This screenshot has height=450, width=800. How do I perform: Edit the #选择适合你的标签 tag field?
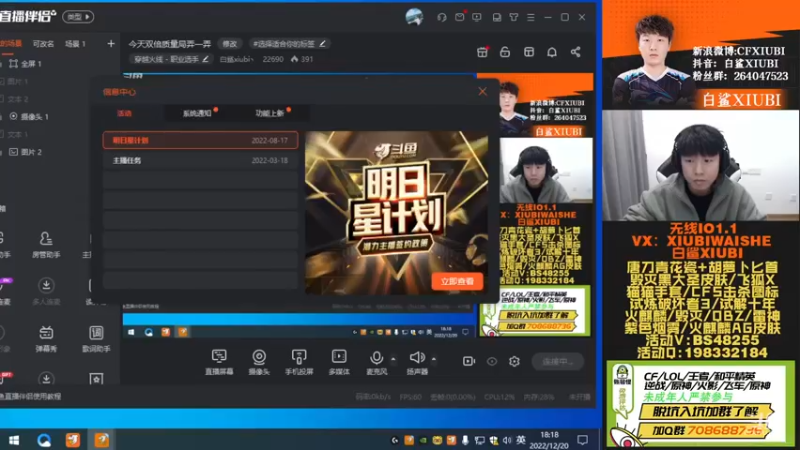[x=289, y=44]
